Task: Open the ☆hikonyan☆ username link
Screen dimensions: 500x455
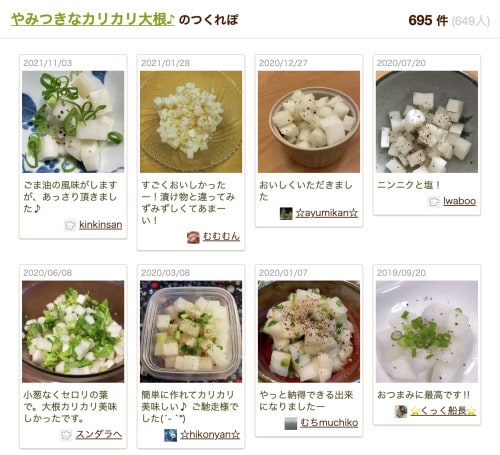Action: pos(210,435)
